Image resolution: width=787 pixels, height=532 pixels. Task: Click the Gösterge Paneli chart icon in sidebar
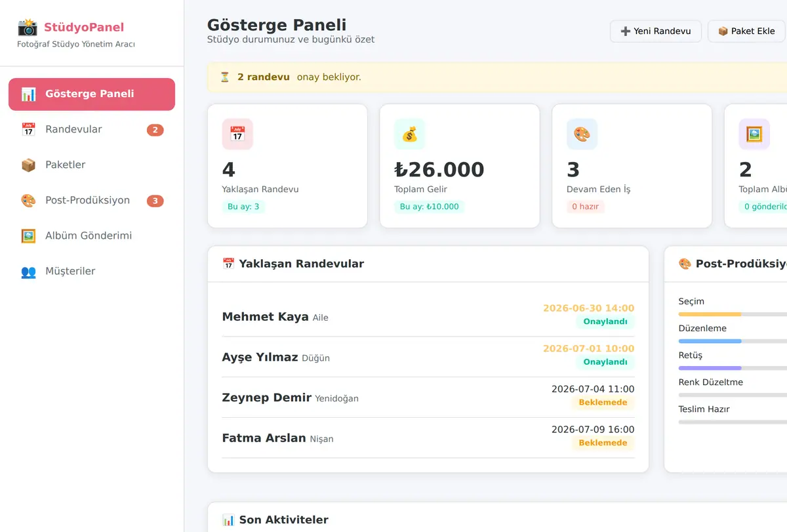click(28, 94)
